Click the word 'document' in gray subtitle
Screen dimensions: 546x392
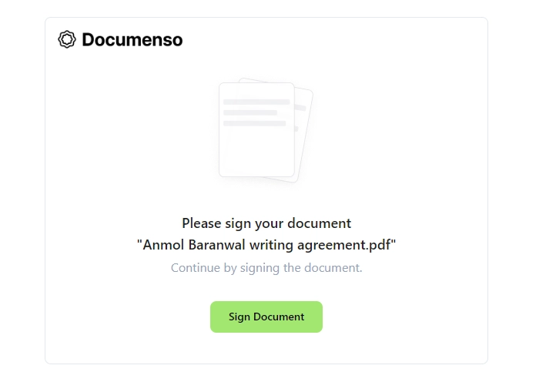click(x=333, y=268)
